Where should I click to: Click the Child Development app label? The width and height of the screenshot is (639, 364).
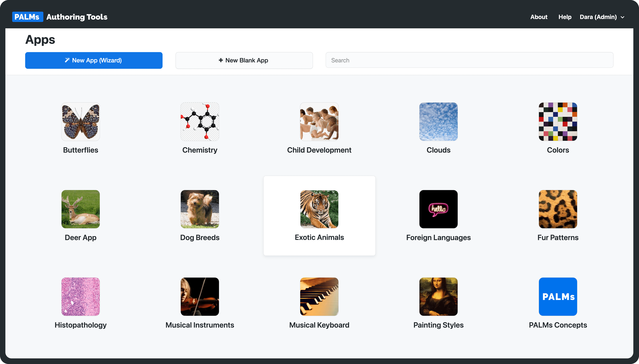[x=319, y=150]
